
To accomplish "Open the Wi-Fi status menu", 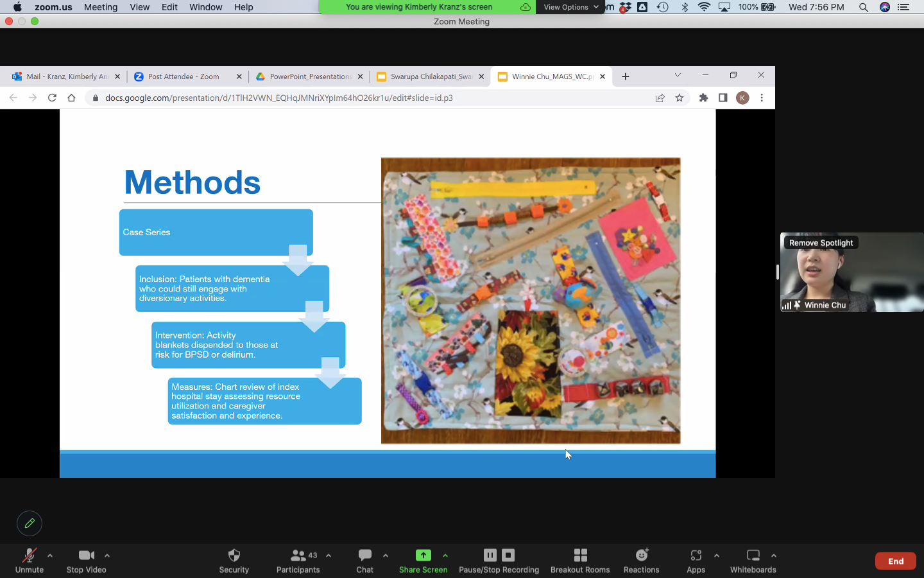I will pyautogui.click(x=704, y=7).
